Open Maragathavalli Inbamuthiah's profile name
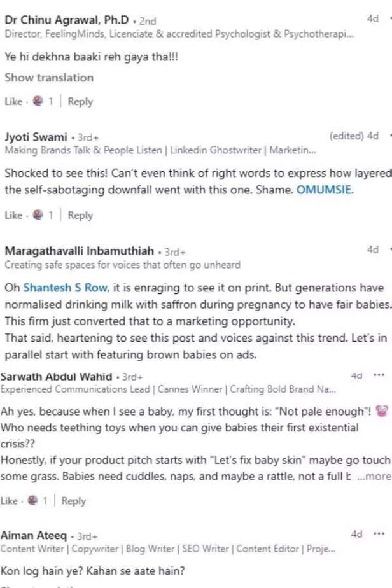 [x=80, y=251]
